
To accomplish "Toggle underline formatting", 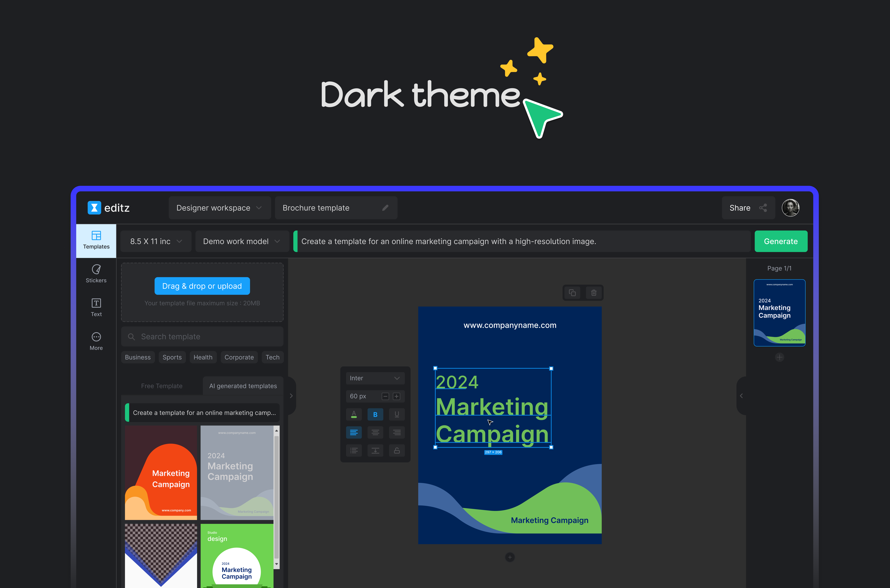I will 397,414.
